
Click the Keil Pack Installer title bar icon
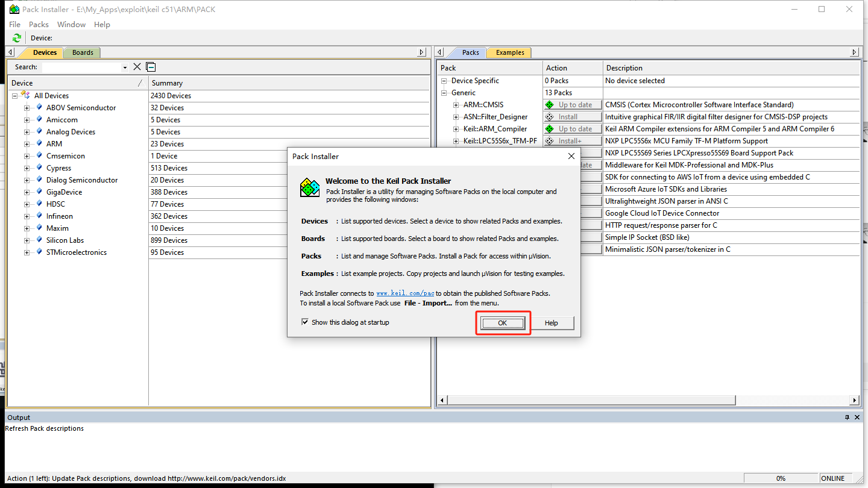pos(14,9)
